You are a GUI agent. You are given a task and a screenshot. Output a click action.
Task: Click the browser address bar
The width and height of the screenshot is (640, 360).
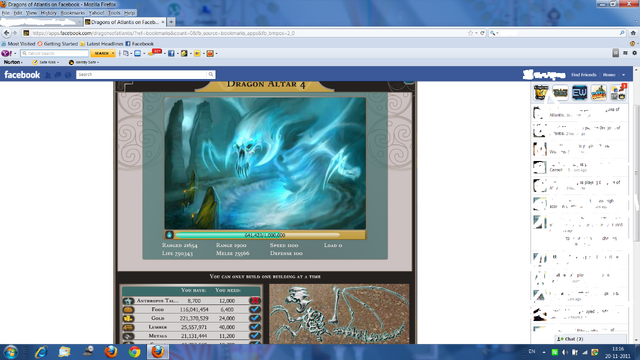click(245, 33)
